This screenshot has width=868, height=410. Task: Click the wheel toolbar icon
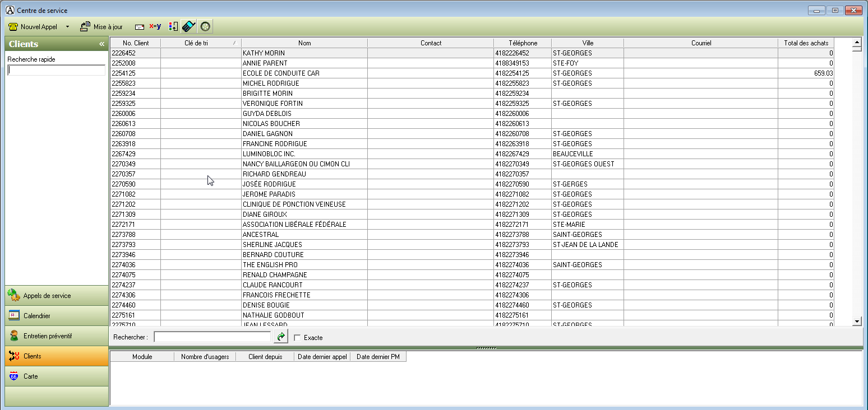[205, 26]
